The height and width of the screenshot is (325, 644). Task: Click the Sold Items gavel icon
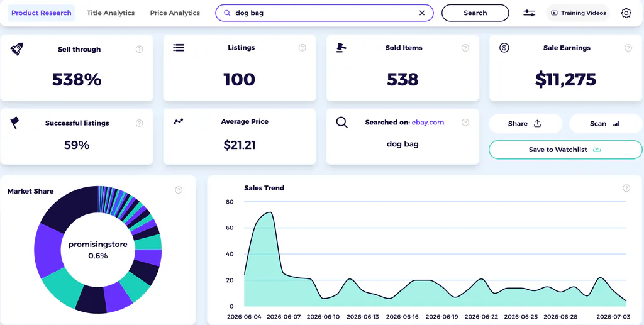pyautogui.click(x=341, y=48)
